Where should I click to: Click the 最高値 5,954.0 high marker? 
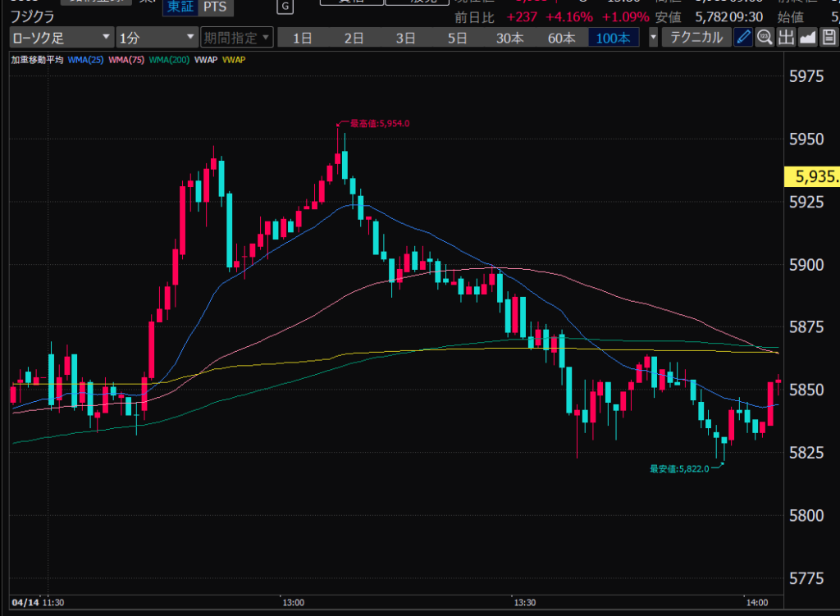coord(379,124)
